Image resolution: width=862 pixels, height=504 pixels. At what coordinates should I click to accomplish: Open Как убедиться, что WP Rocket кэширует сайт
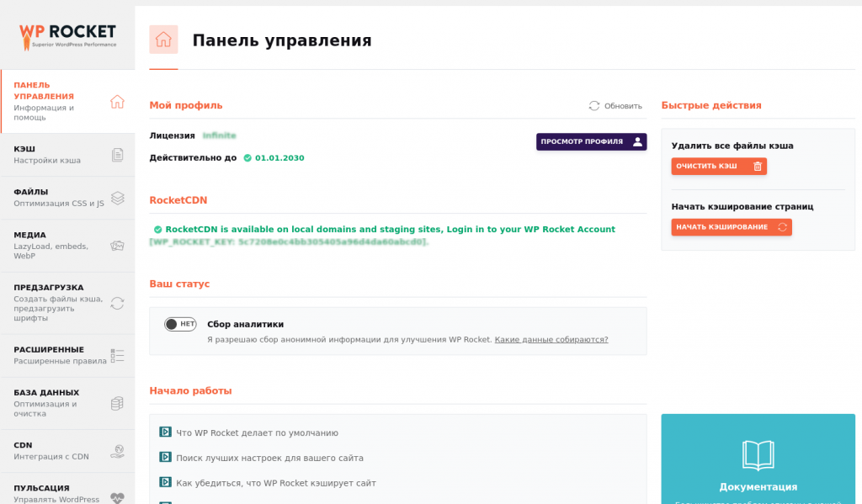point(276,483)
